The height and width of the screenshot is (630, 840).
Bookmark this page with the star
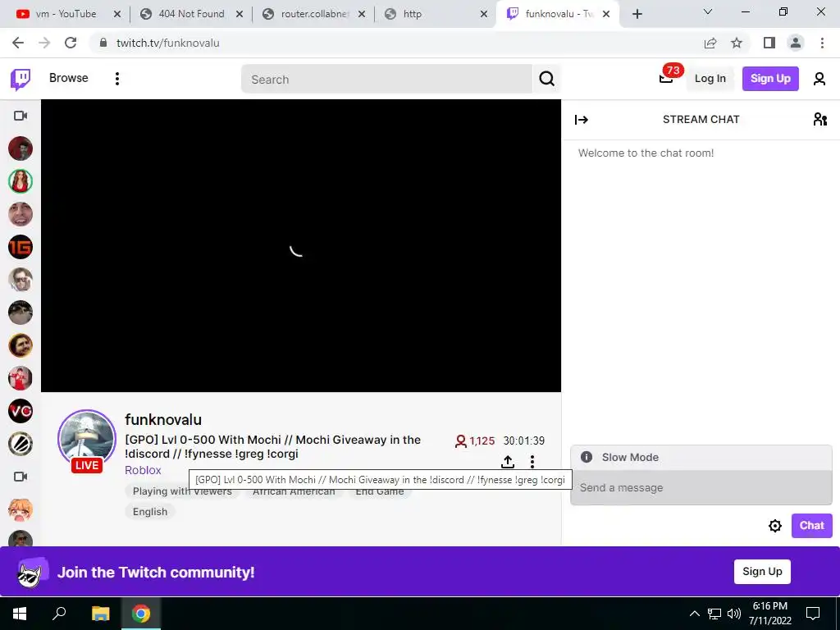click(x=737, y=43)
